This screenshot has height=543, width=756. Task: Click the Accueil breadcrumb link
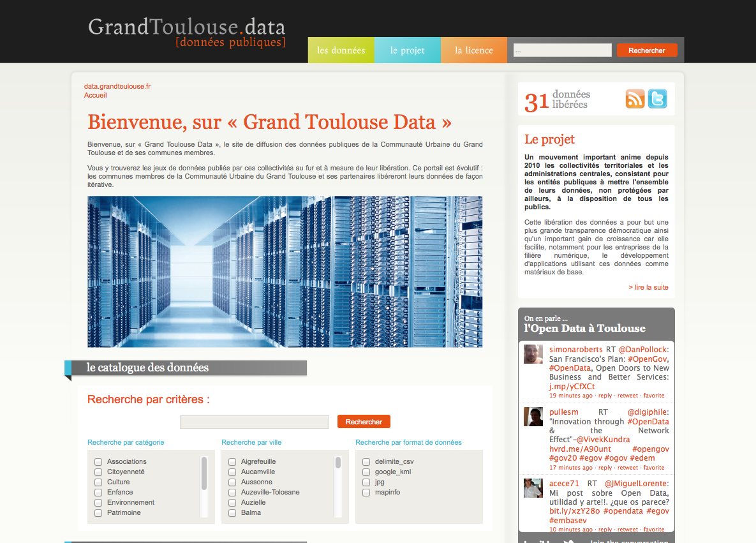(96, 95)
